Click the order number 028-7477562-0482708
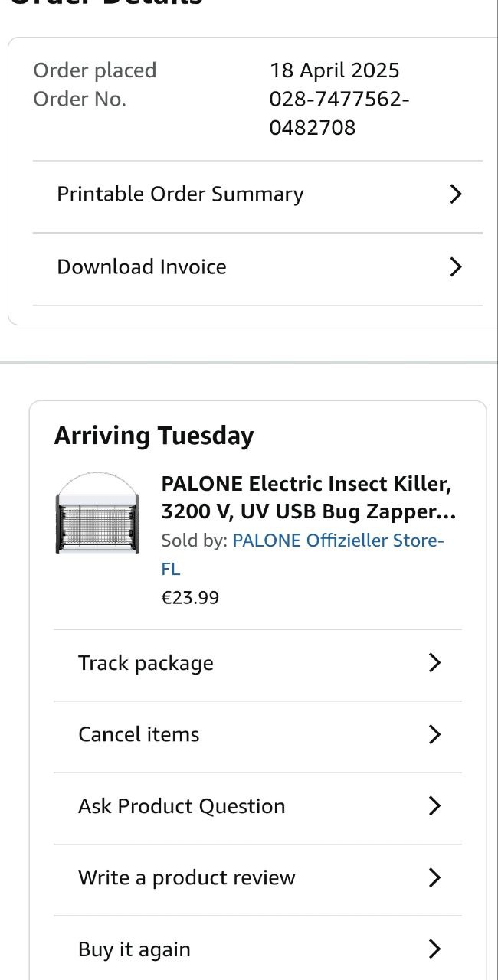 pos(338,113)
